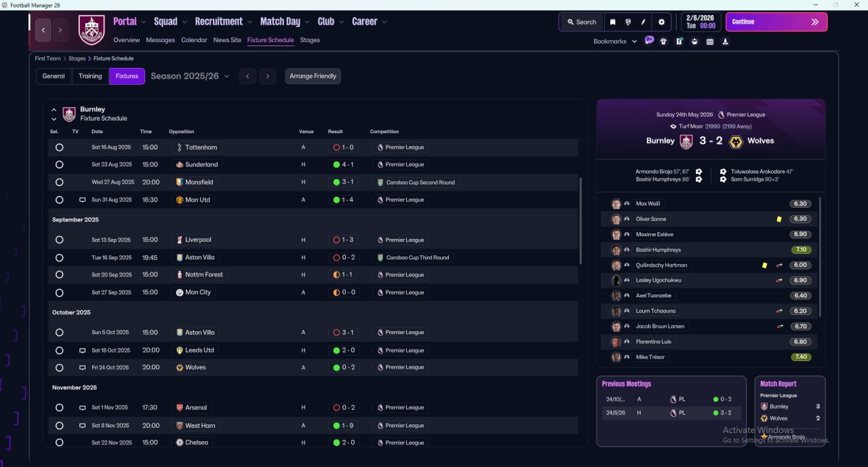Click the TV icon on the Man Utd fixture
Screen dimensions: 868x467
point(82,200)
